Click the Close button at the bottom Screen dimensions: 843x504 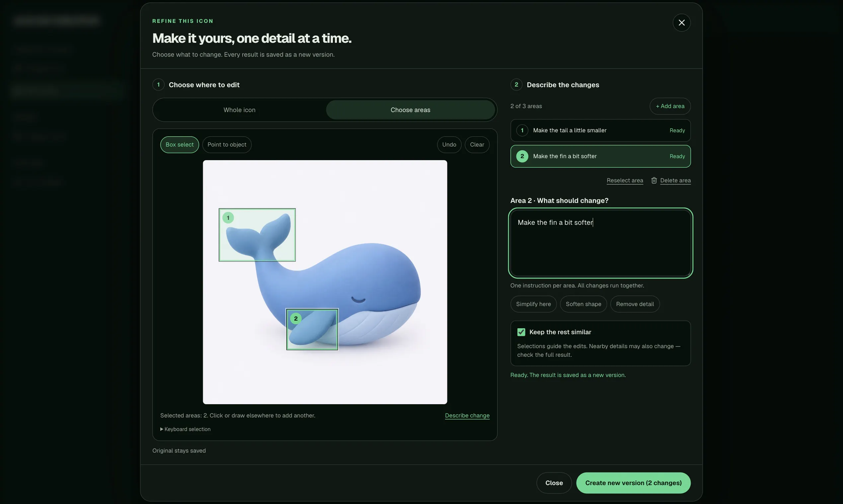pyautogui.click(x=554, y=483)
